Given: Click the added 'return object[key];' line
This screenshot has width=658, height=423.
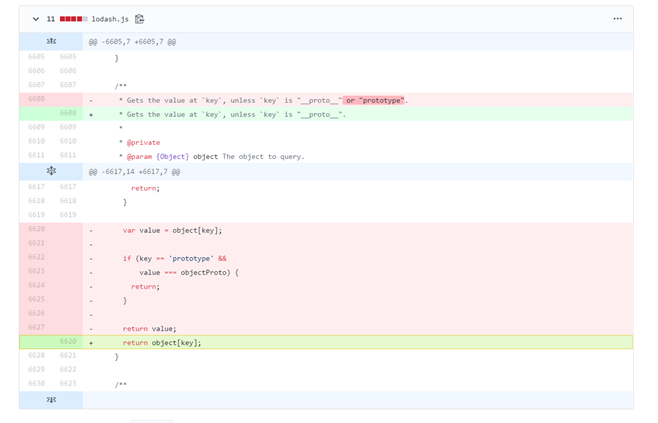Looking at the screenshot, I should click(162, 342).
